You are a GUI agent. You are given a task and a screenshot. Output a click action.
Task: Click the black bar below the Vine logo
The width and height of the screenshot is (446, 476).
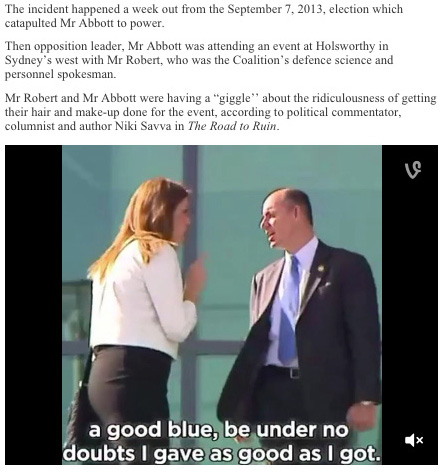410,300
